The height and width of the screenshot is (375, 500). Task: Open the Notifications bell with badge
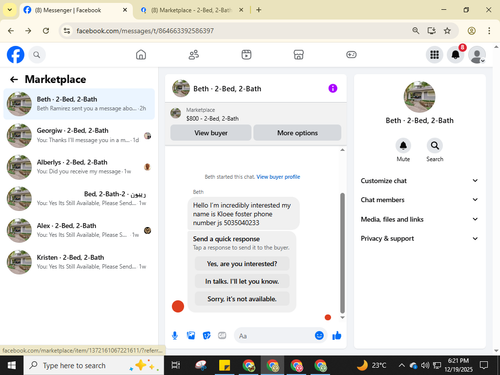coord(456,55)
